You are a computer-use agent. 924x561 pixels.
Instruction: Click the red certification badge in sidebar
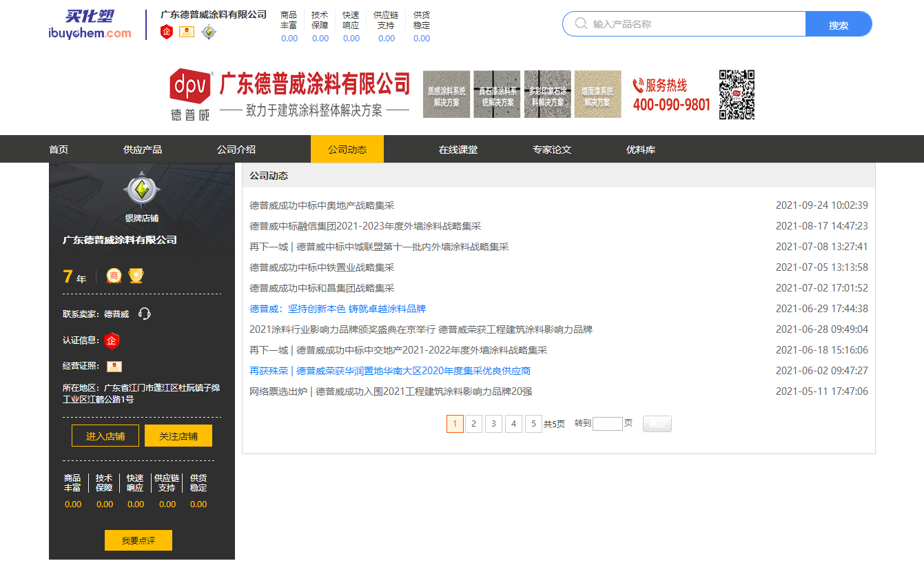pos(112,340)
